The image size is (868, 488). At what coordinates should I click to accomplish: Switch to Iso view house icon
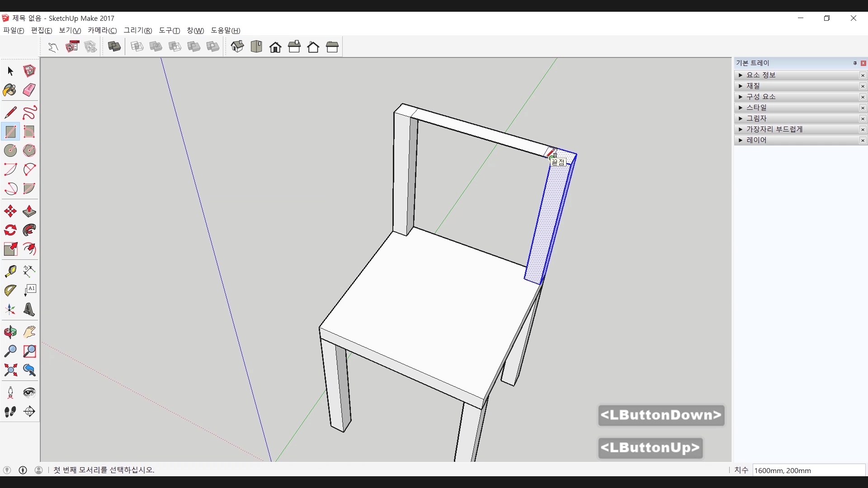click(237, 47)
